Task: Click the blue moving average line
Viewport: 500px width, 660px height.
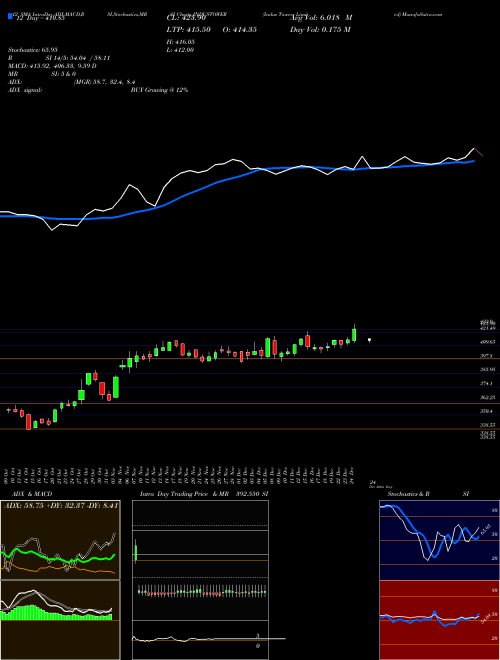Action: 236,178
